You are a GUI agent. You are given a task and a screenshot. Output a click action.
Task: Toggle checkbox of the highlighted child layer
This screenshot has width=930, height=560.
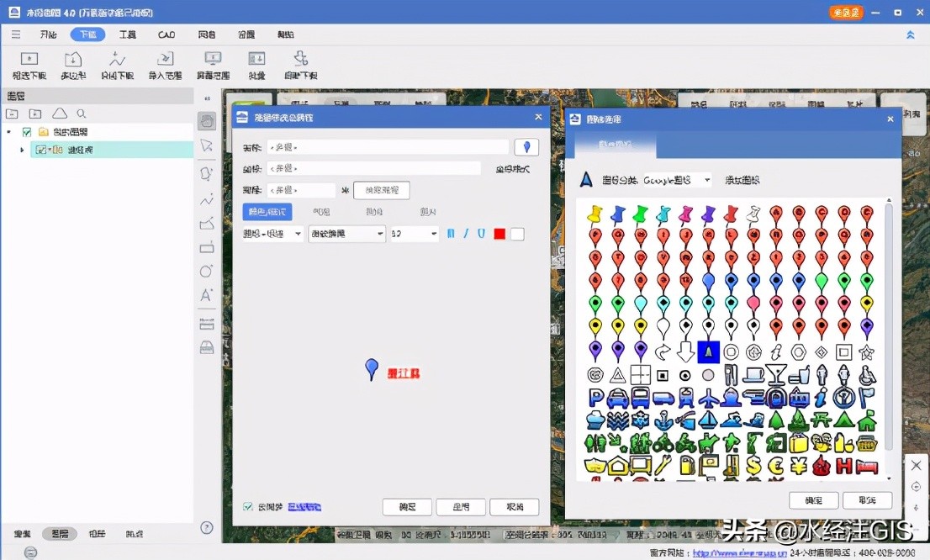click(41, 150)
